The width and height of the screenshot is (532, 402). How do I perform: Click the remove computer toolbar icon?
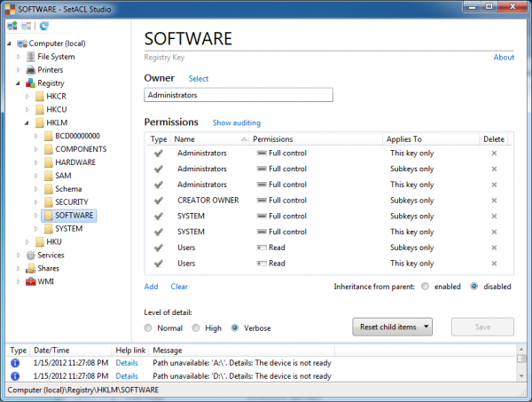tap(26, 26)
